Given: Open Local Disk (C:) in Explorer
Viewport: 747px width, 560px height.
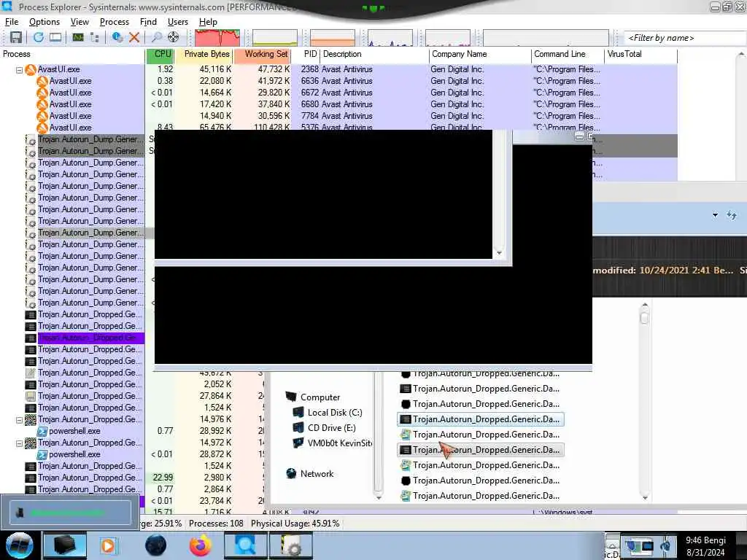Looking at the screenshot, I should click(x=335, y=413).
